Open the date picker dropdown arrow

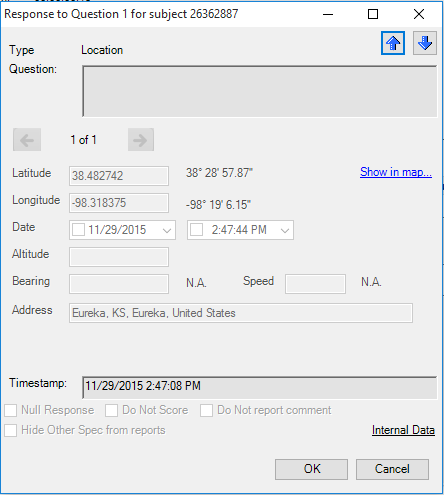[167, 230]
